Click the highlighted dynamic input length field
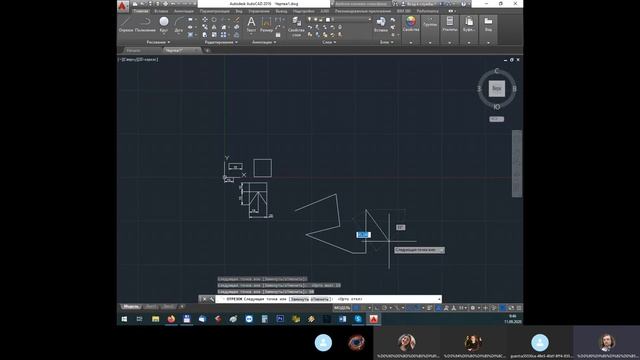The height and width of the screenshot is (360, 640). tap(363, 235)
